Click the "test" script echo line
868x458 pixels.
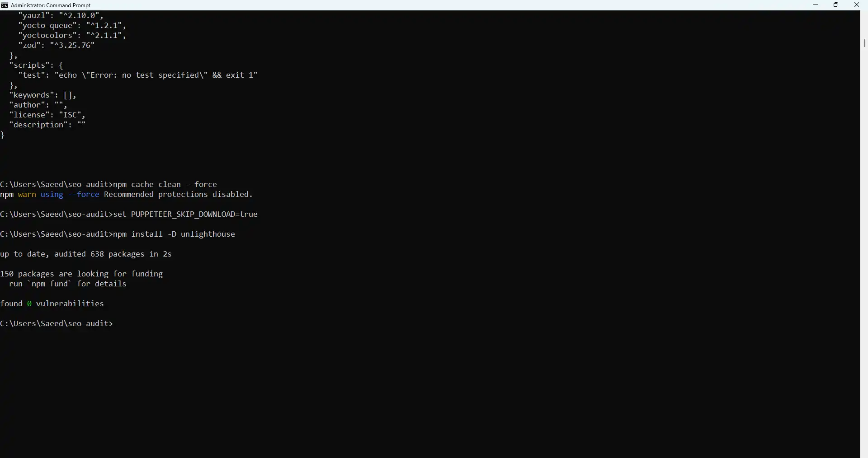pyautogui.click(x=138, y=75)
